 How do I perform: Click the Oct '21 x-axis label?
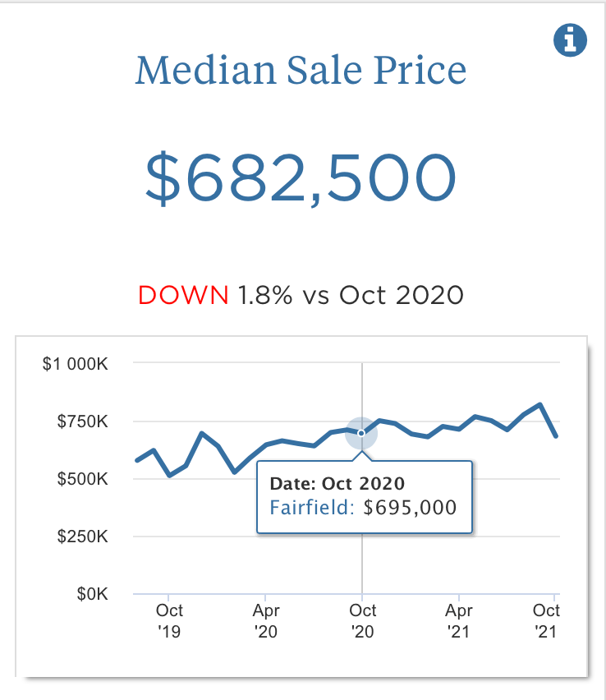coord(546,621)
